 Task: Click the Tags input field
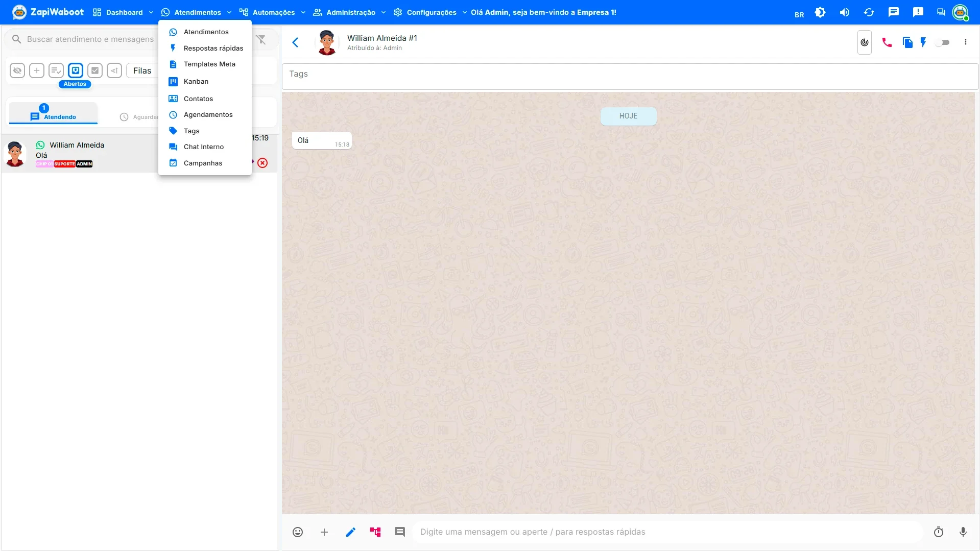630,76
